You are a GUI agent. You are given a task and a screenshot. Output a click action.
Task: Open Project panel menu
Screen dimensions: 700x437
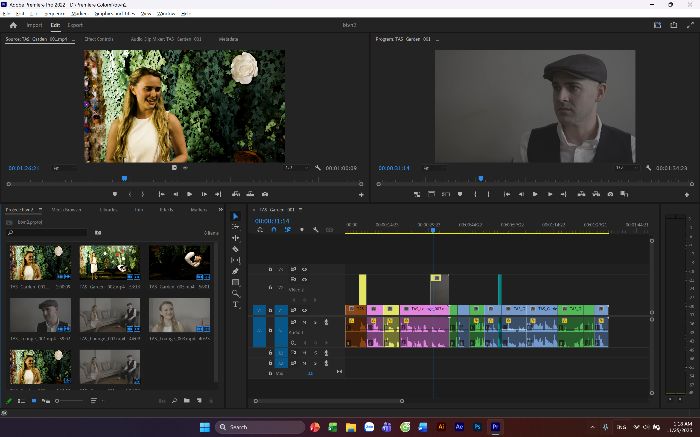click(x=40, y=209)
